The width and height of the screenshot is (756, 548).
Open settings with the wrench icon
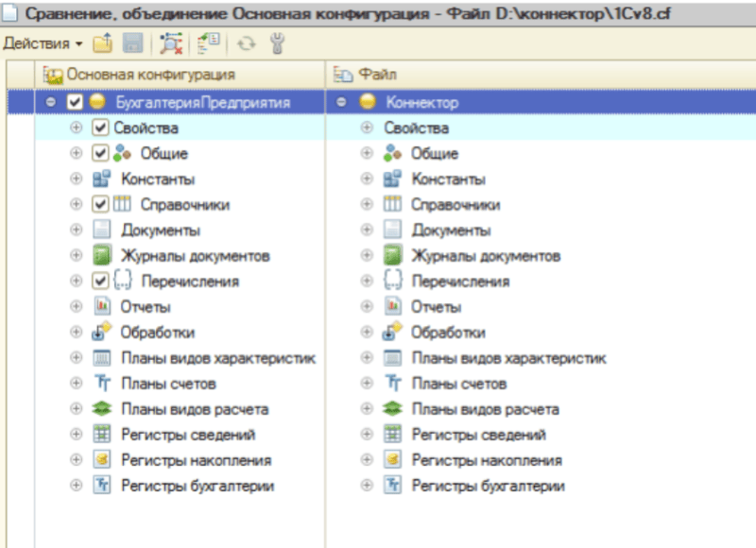click(x=276, y=44)
